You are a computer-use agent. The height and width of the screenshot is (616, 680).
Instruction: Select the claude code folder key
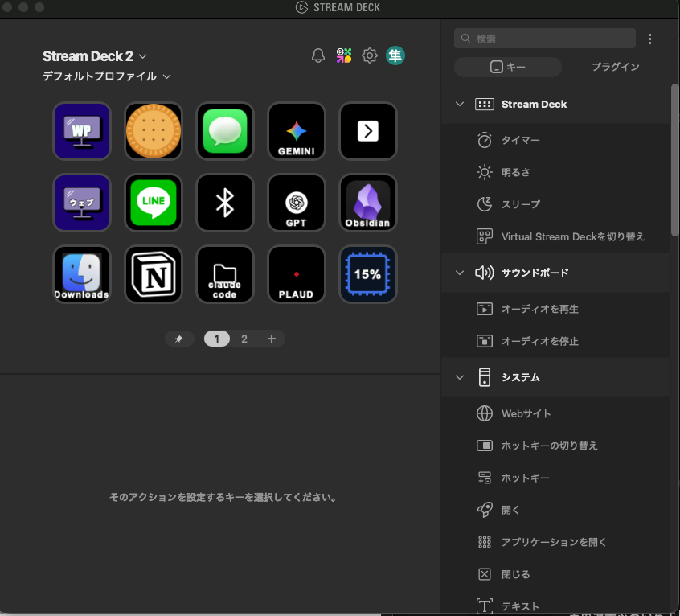[x=224, y=274]
